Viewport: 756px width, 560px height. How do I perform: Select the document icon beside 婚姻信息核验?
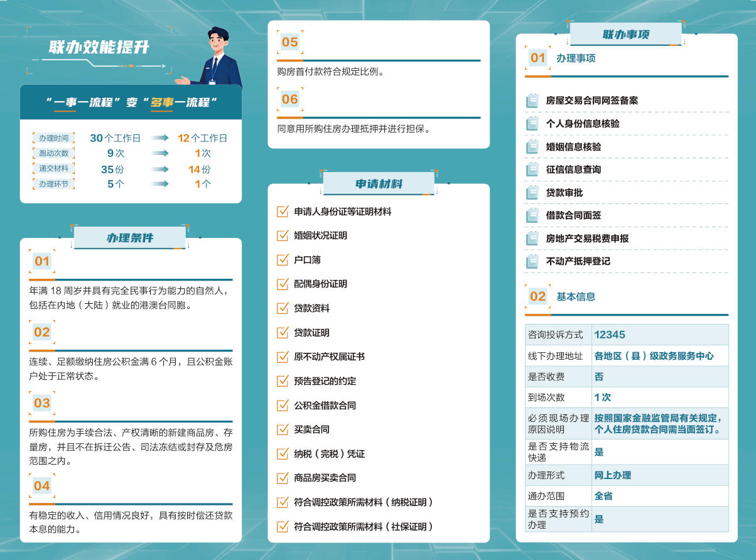tap(532, 147)
